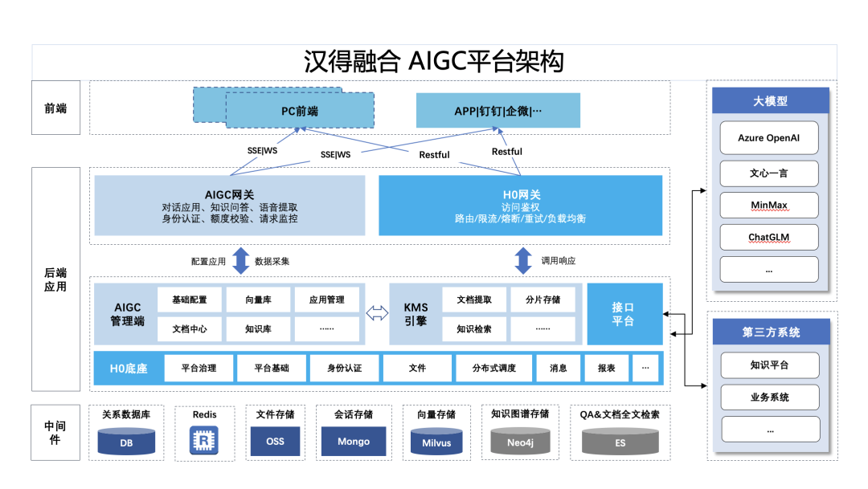Select the 接口平台 block
The width and height of the screenshot is (868, 489).
click(624, 314)
